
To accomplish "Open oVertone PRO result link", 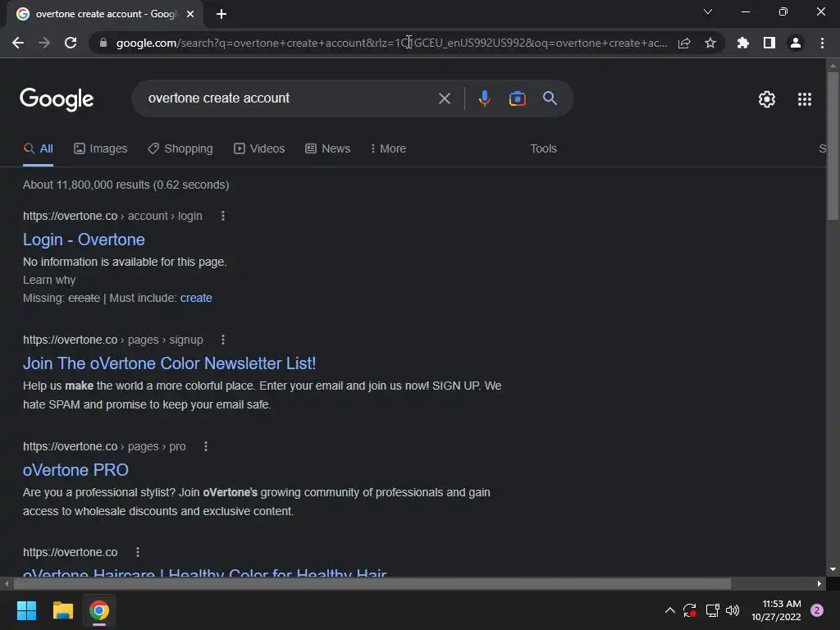I will click(75, 470).
